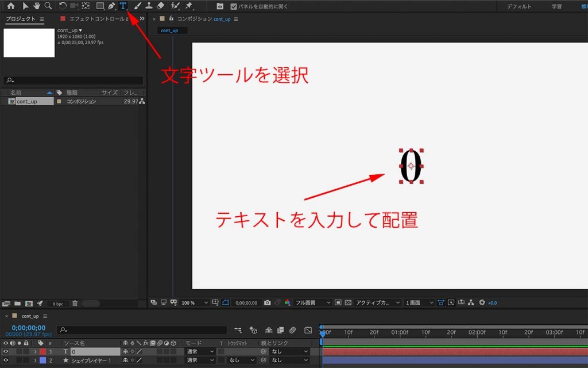Open the コンポジション cont_up panel menu

pyautogui.click(x=236, y=19)
